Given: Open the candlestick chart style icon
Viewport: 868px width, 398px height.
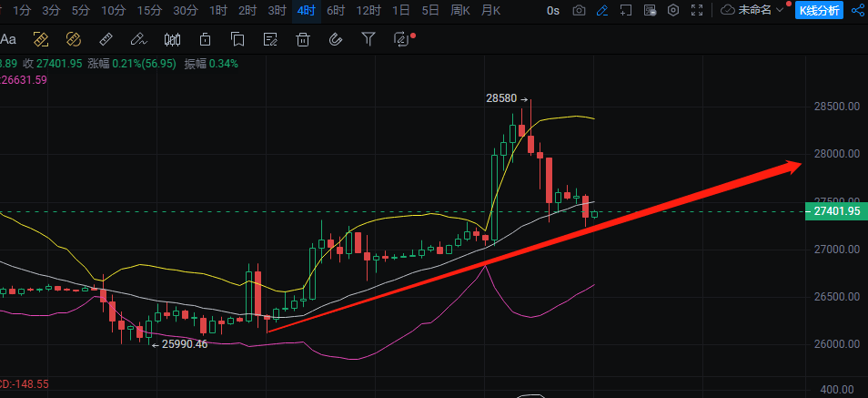Looking at the screenshot, I should point(172,39).
